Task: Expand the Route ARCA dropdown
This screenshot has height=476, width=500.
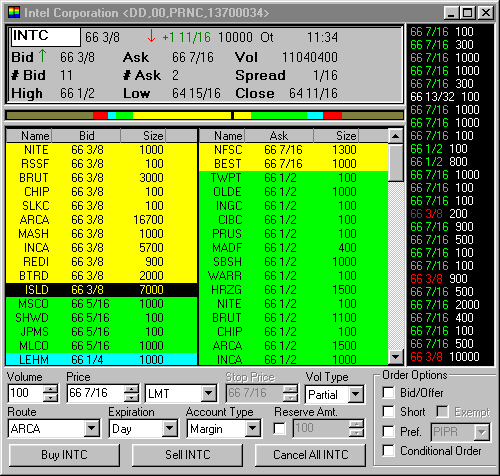Action: pyautogui.click(x=92, y=428)
